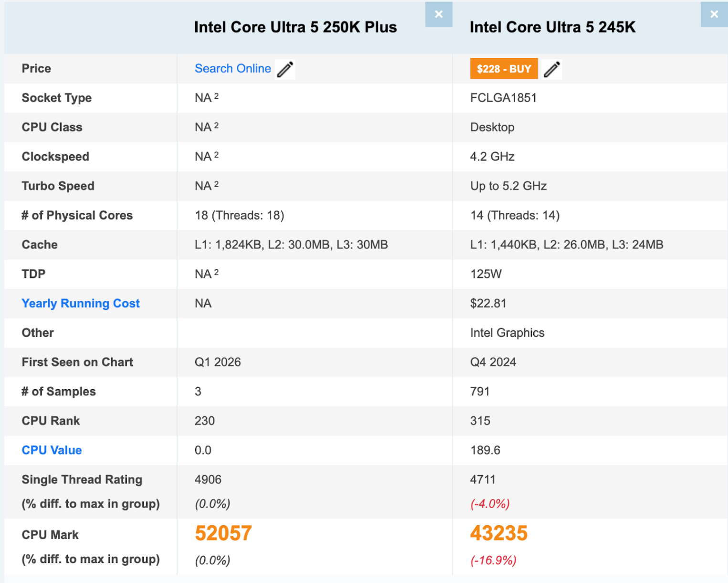
Task: Remove Intel Core Ultra 5 245K from comparison
Action: (714, 14)
